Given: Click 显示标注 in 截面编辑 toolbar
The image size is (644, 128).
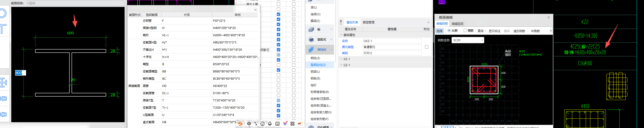Looking at the screenshot, I should click(495, 31).
